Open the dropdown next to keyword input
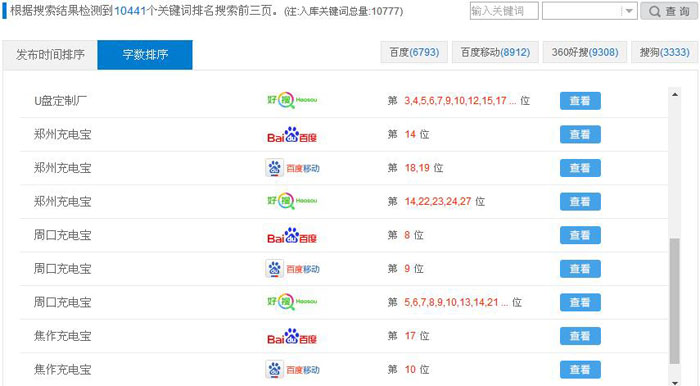 point(590,11)
